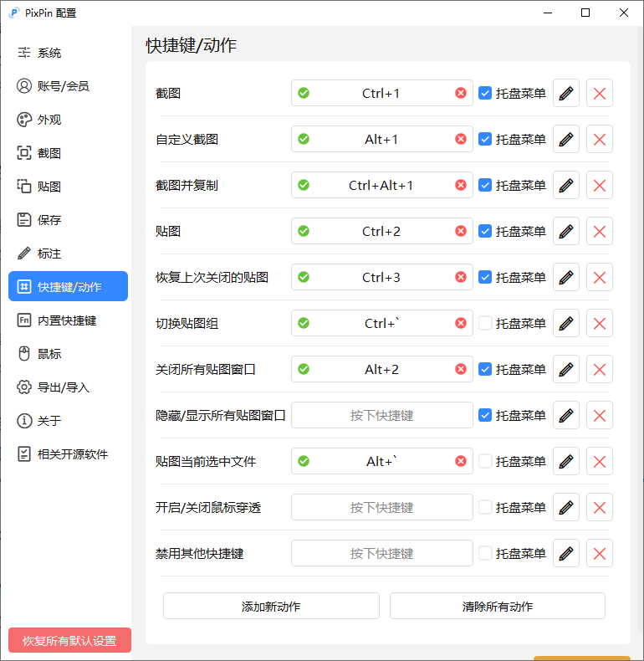Clear the Alt+1 shortcut with red circle icon
Image resolution: width=644 pixels, height=661 pixels.
[x=461, y=139]
